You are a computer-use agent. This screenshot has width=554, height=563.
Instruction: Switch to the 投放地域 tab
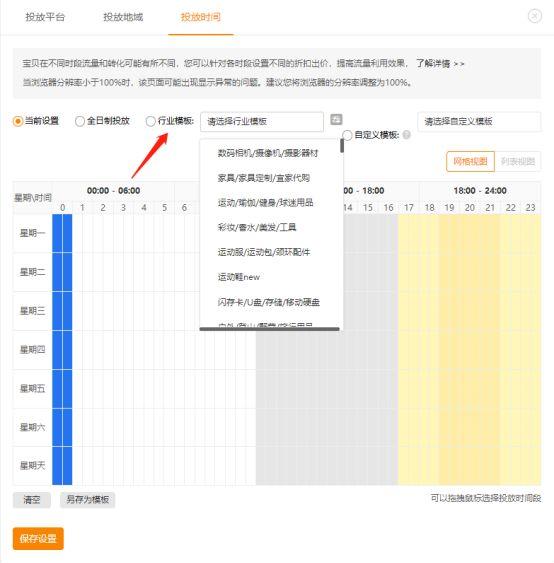tap(123, 17)
